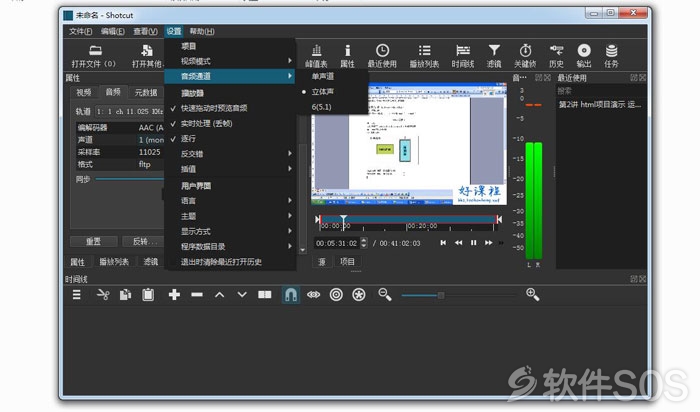Expand the 程序数据目录 submenu
Screen dimensions: 700x412
(230, 246)
